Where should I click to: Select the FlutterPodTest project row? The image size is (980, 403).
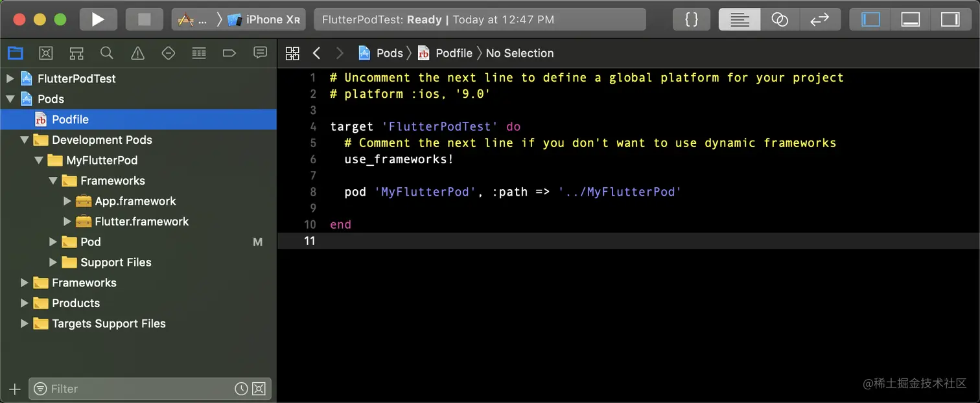click(x=138, y=78)
